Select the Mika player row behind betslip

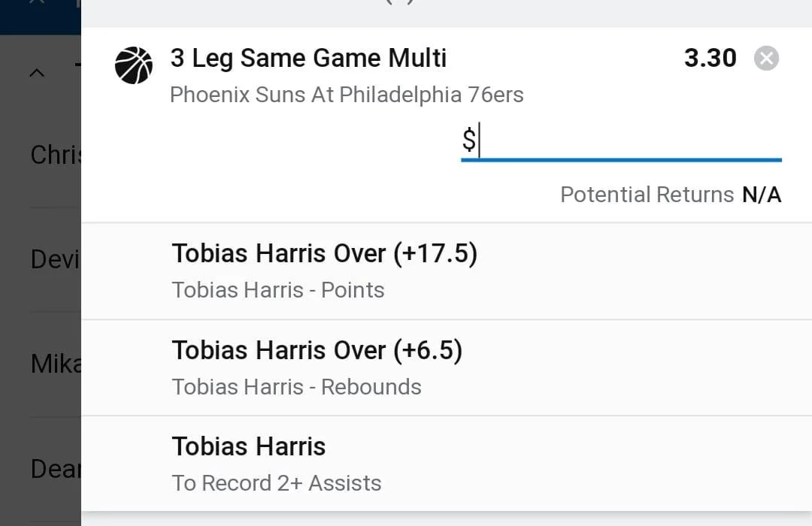[55, 364]
